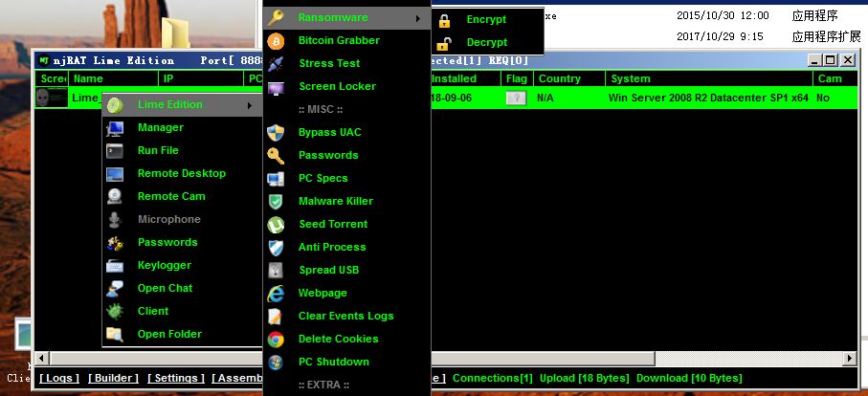Click the Connections[1] status text

coord(492,378)
